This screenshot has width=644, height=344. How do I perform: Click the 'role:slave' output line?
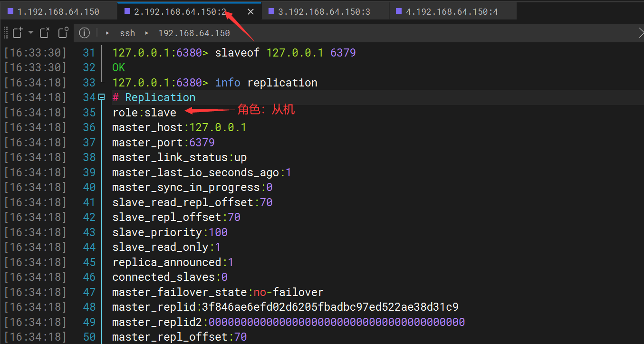tap(144, 113)
